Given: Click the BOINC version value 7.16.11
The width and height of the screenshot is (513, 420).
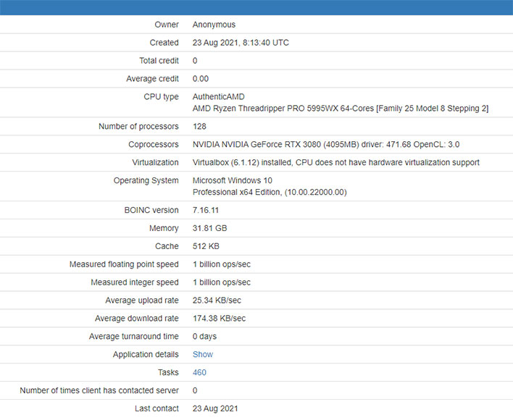Looking at the screenshot, I should click(x=207, y=210).
